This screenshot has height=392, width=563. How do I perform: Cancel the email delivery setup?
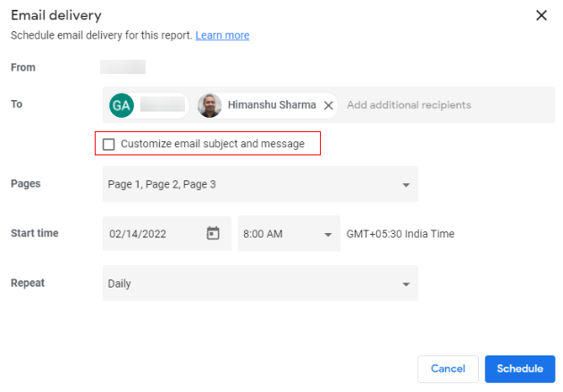[448, 369]
